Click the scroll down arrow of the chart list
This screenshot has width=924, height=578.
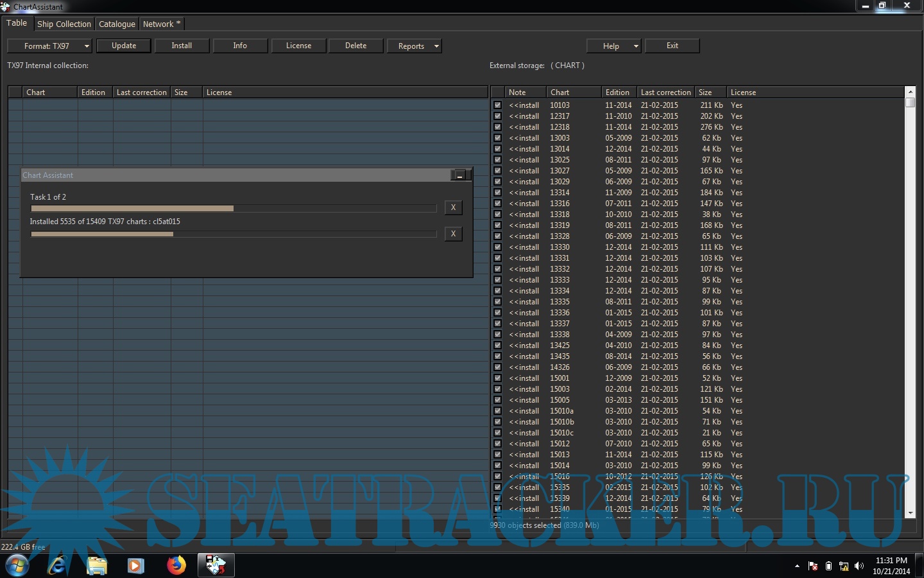tap(910, 513)
